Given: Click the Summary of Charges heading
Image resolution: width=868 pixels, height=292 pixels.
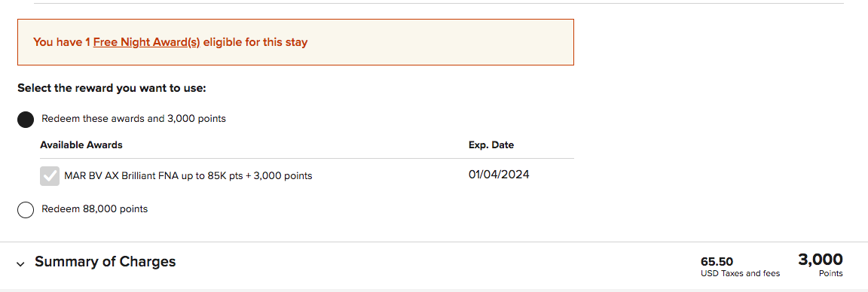Looking at the screenshot, I should [105, 262].
